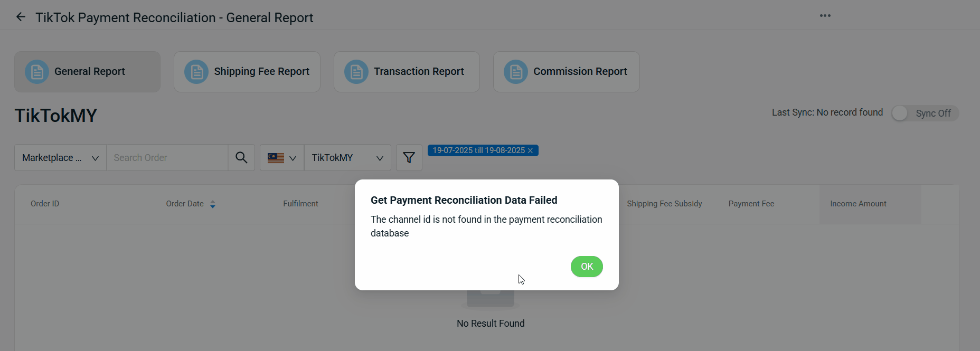Click the Payment Fee column header

751,204
